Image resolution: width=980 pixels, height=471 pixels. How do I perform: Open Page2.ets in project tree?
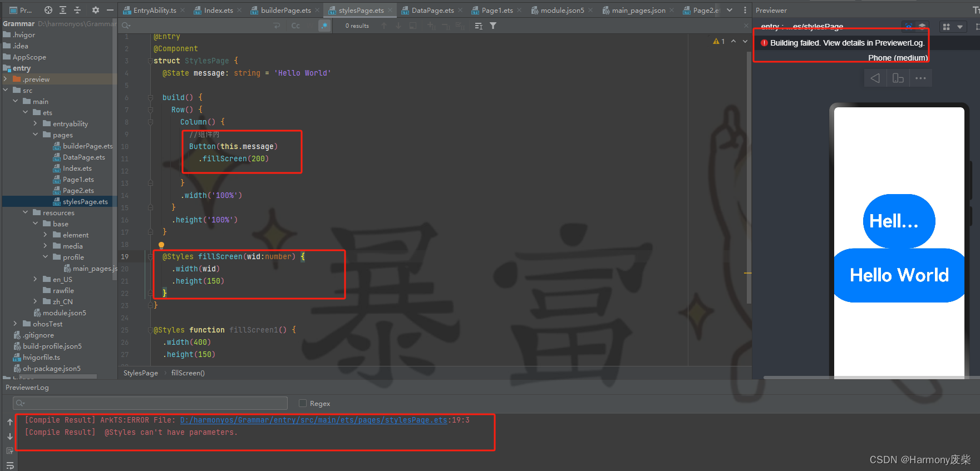coord(78,190)
